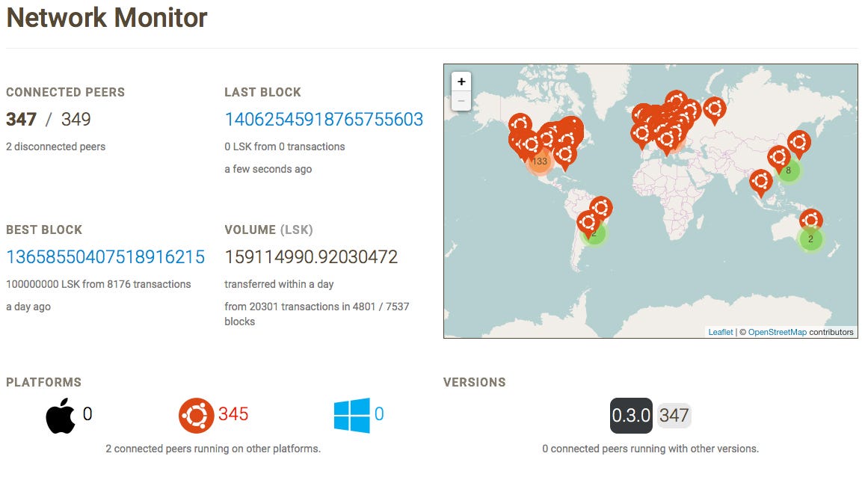Image resolution: width=868 pixels, height=477 pixels.
Task: Select the Ubuntu marker over Southeast Asia
Action: coord(761,182)
